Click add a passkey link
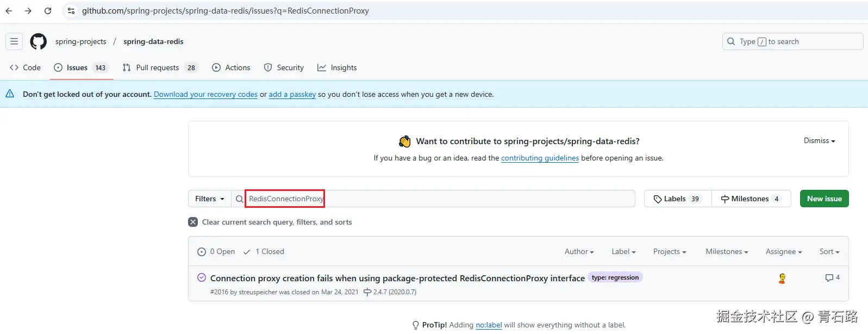This screenshot has width=868, height=334. point(292,94)
